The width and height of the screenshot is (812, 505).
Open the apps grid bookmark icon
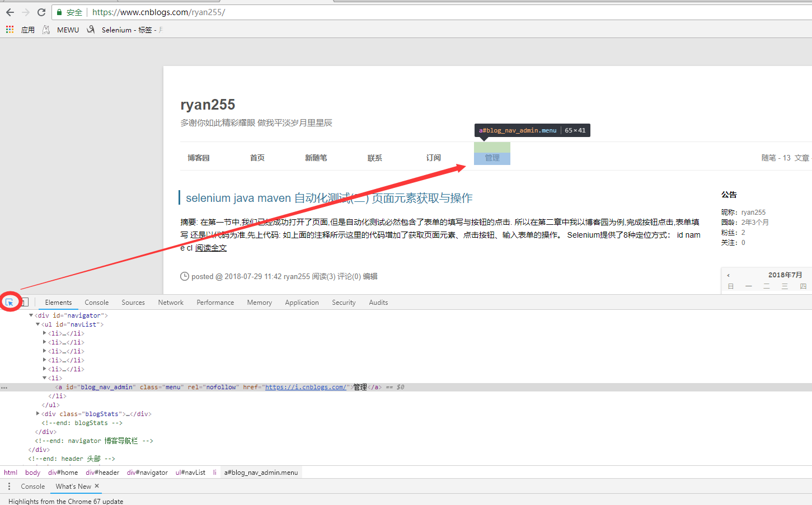pyautogui.click(x=10, y=30)
